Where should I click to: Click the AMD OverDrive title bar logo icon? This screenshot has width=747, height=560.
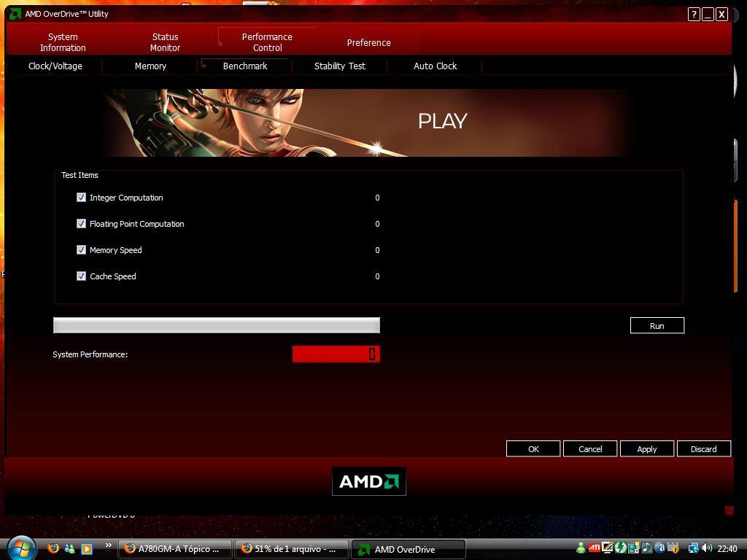tap(15, 14)
